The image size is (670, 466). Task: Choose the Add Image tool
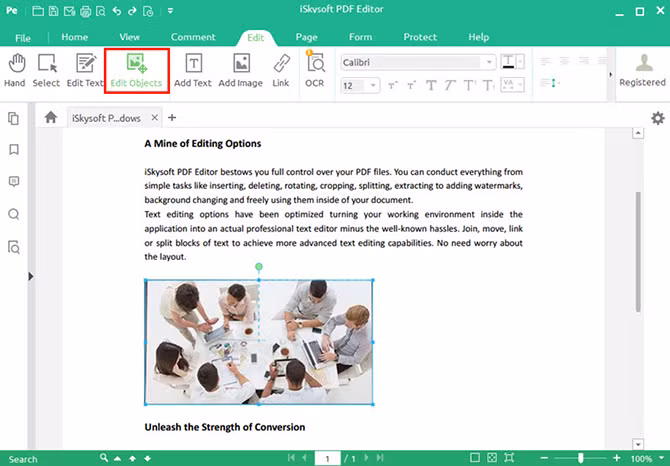coord(240,70)
